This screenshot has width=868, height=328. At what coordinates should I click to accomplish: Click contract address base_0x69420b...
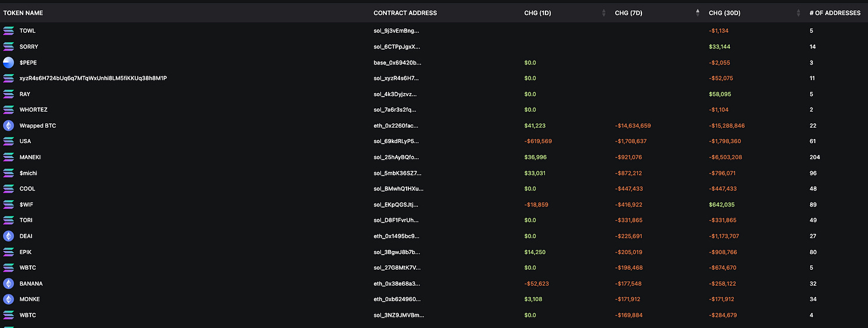click(398, 63)
